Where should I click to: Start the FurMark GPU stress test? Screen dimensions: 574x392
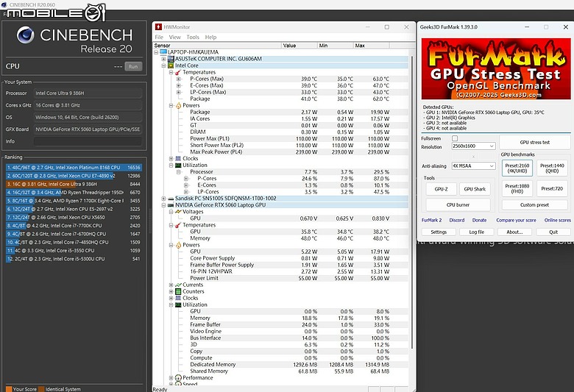(x=534, y=143)
